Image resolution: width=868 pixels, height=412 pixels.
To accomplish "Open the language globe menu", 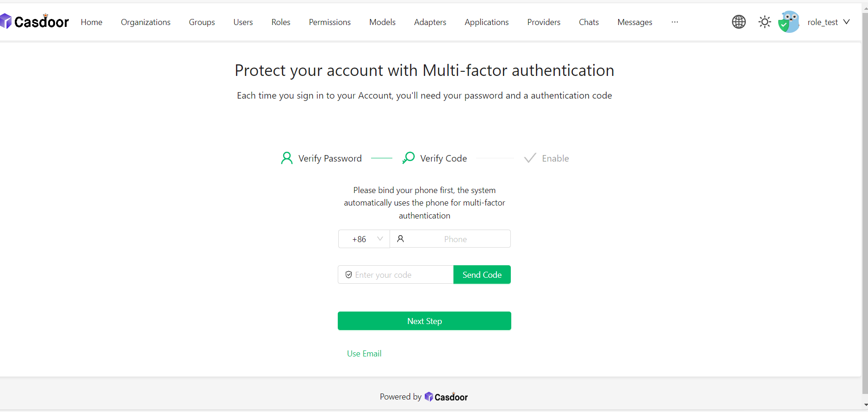I will [x=739, y=22].
